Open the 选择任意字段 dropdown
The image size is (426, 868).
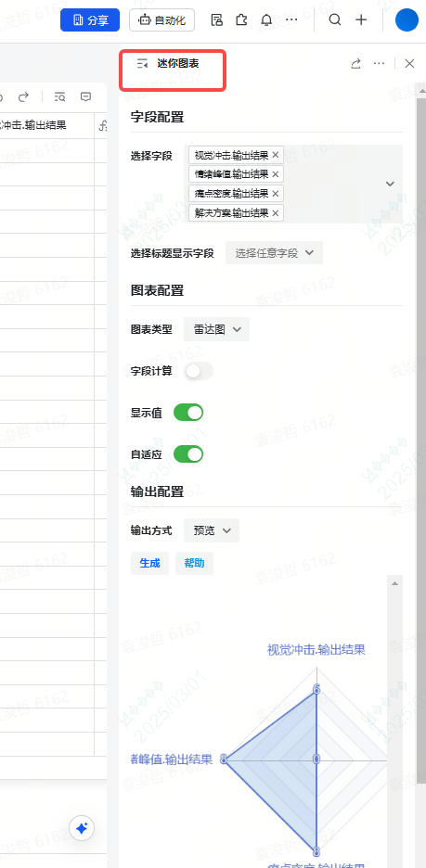(x=274, y=253)
